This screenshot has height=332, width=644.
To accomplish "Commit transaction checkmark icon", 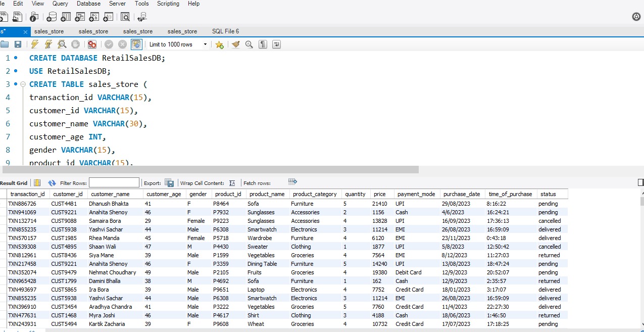I will pos(109,44).
